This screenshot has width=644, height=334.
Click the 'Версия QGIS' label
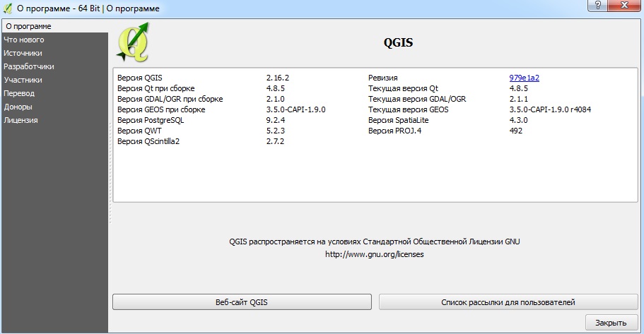[x=140, y=78]
